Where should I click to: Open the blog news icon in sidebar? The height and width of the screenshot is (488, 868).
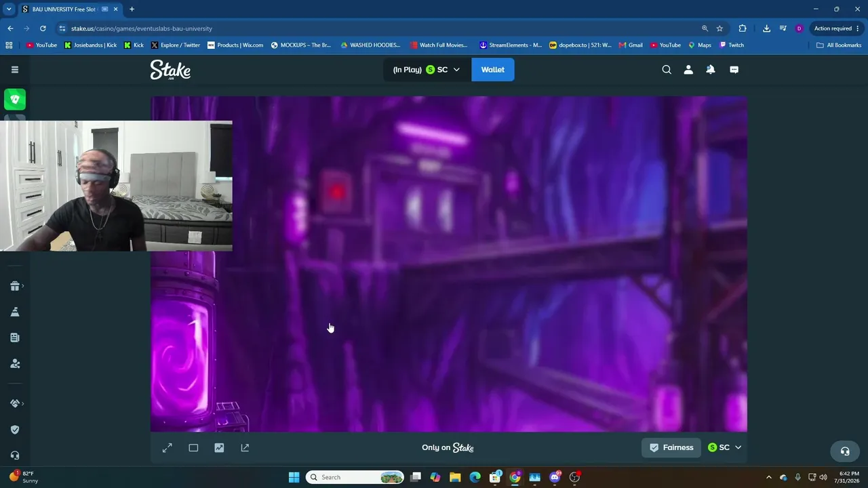click(x=15, y=338)
